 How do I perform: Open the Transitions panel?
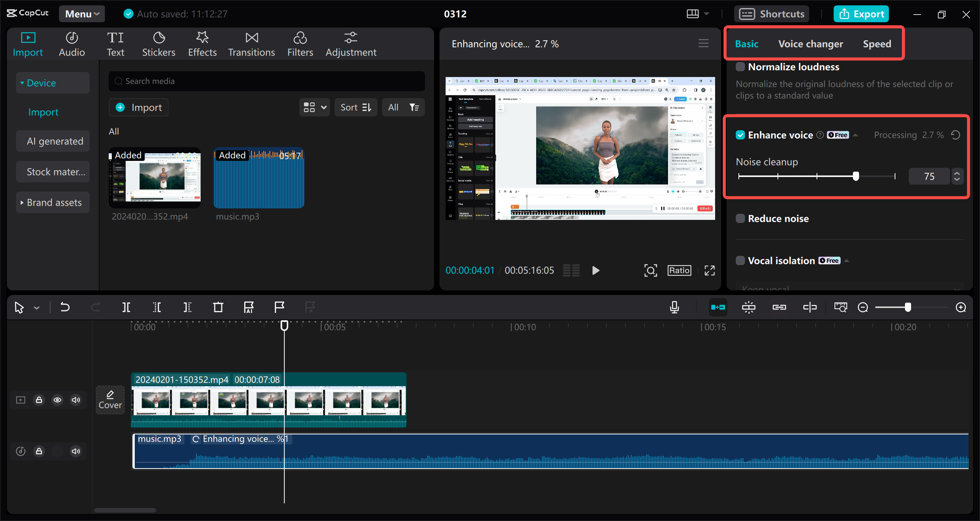click(x=252, y=44)
